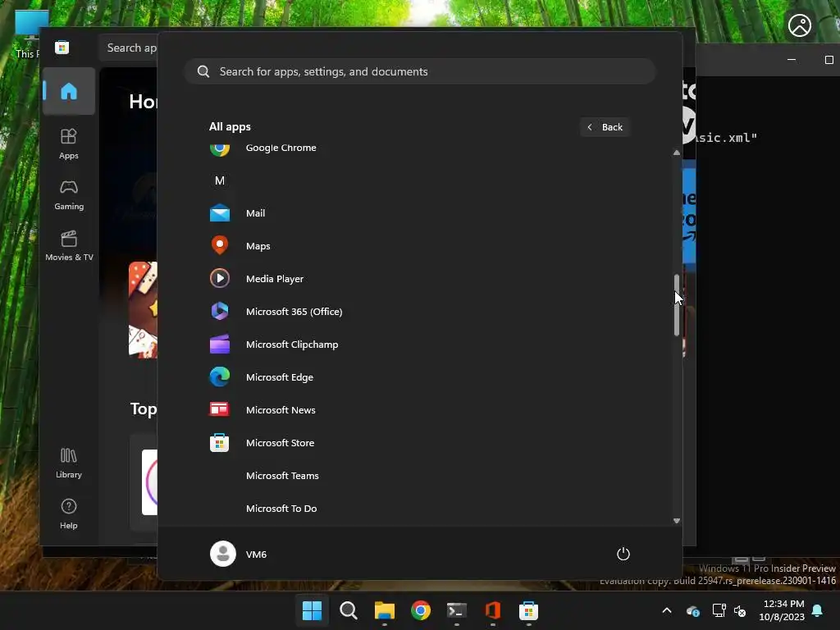Open clock and date 12:34 PM

[x=782, y=610]
